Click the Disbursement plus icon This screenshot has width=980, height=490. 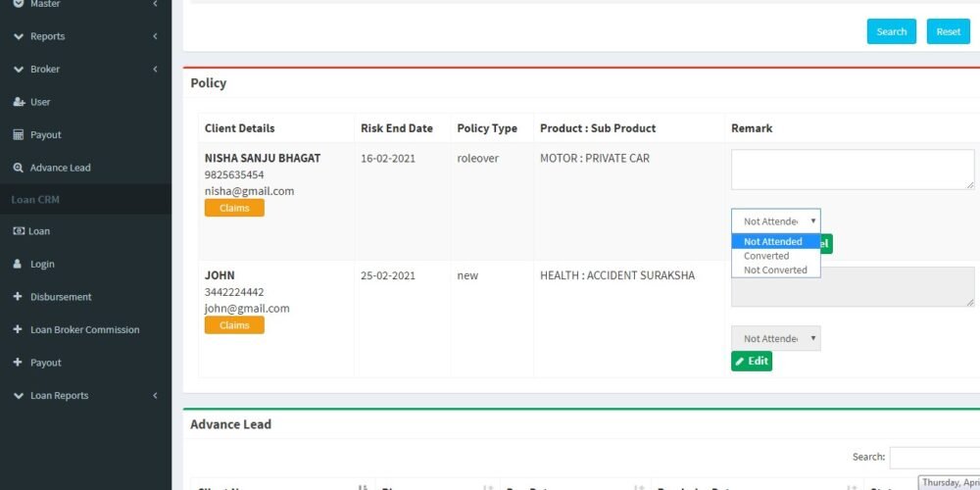(x=19, y=297)
